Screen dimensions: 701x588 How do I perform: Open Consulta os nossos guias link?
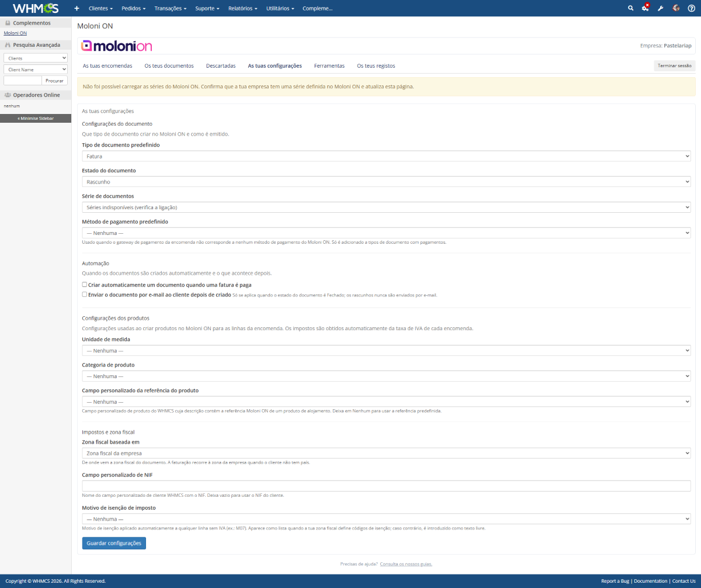coord(406,564)
